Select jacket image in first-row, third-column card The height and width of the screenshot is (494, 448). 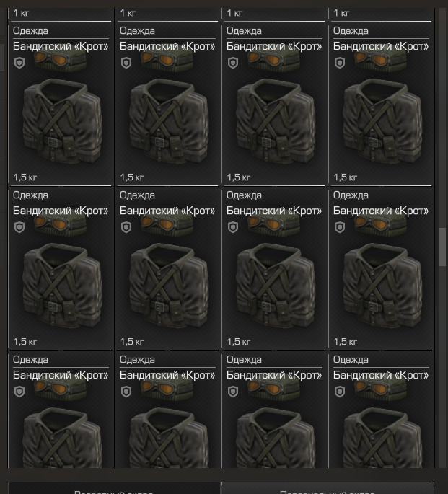(276, 121)
